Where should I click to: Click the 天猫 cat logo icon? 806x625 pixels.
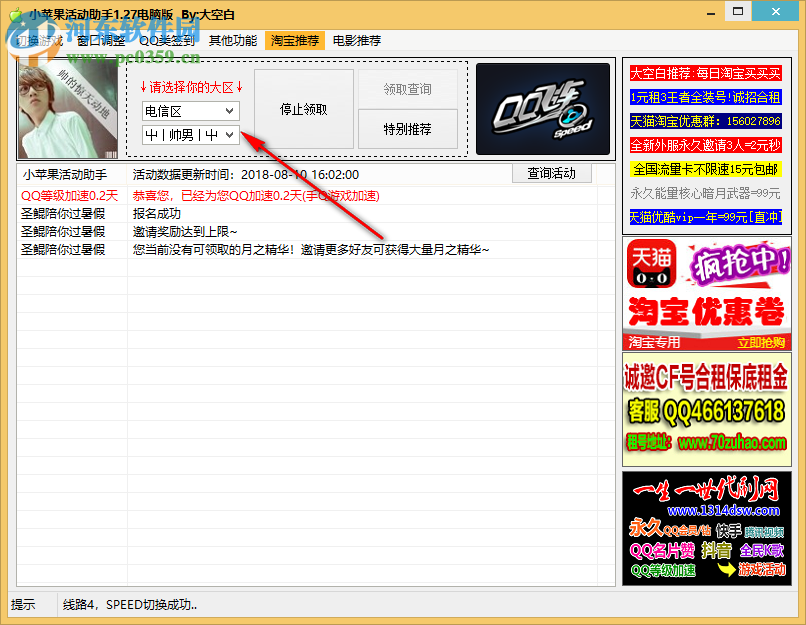(x=651, y=264)
